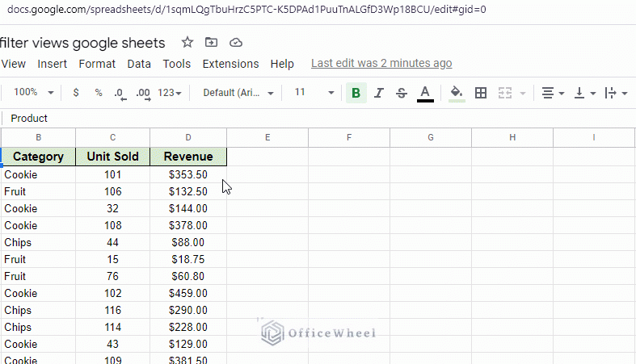Image resolution: width=636 pixels, height=364 pixels.
Task: Select the cell with $60.80
Action: pos(188,277)
